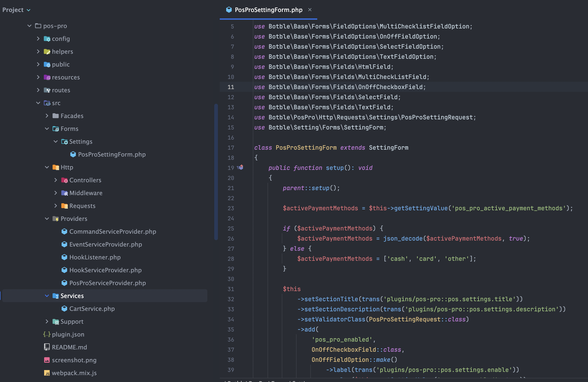This screenshot has height=382, width=588.
Task: Click the public folder globe icon
Action: coord(47,65)
